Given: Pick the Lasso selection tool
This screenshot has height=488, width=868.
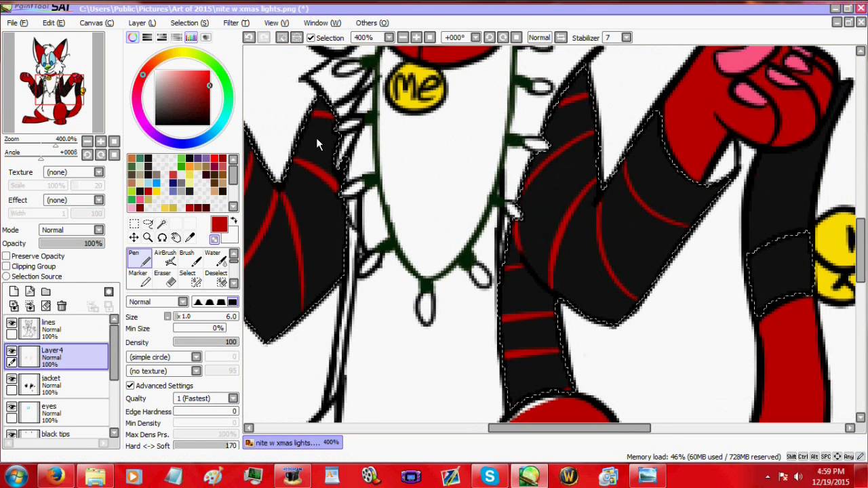Looking at the screenshot, I should click(x=148, y=224).
